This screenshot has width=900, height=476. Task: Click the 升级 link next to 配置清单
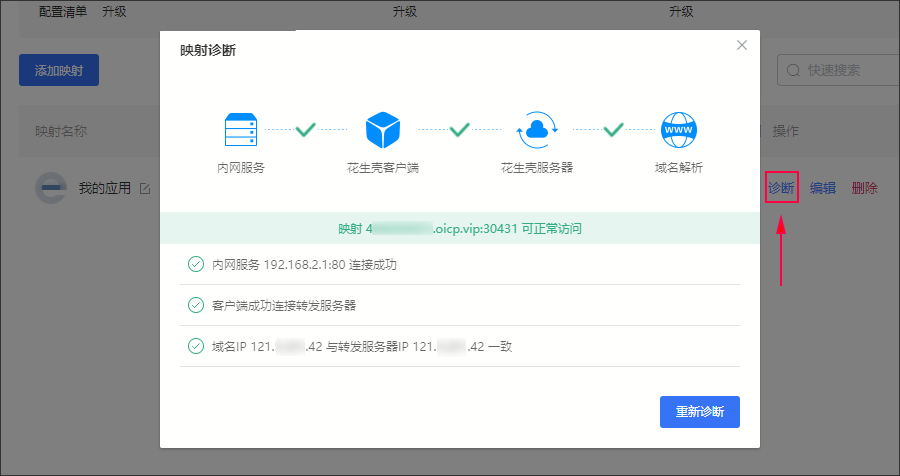114,12
